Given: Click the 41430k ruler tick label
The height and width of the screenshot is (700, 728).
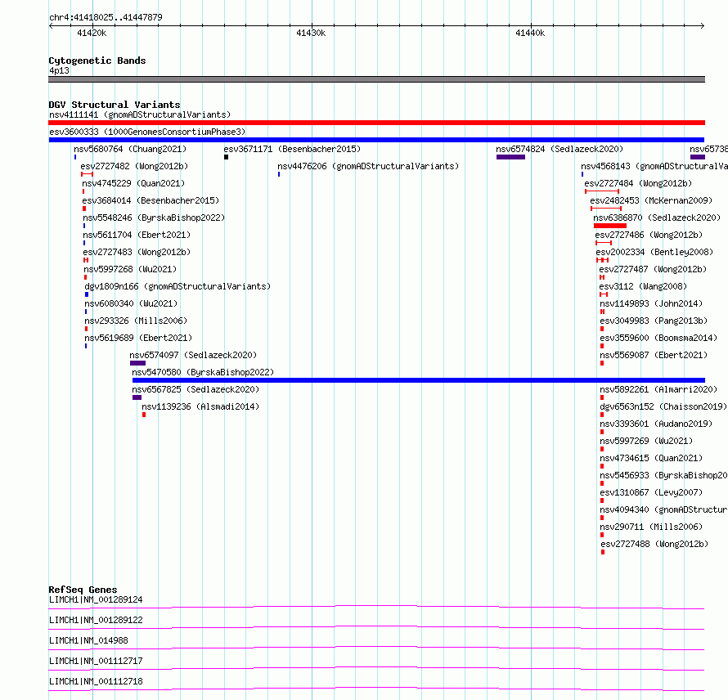Looking at the screenshot, I should pos(311,33).
